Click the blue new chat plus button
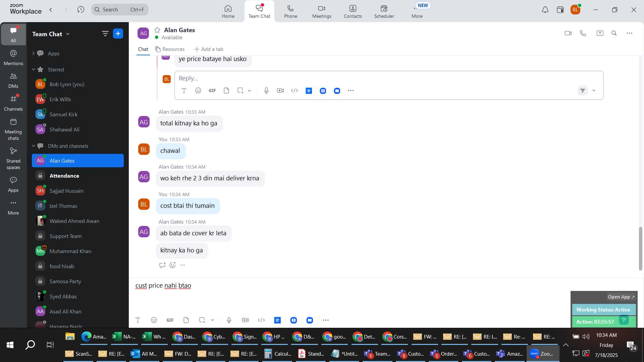 [118, 34]
